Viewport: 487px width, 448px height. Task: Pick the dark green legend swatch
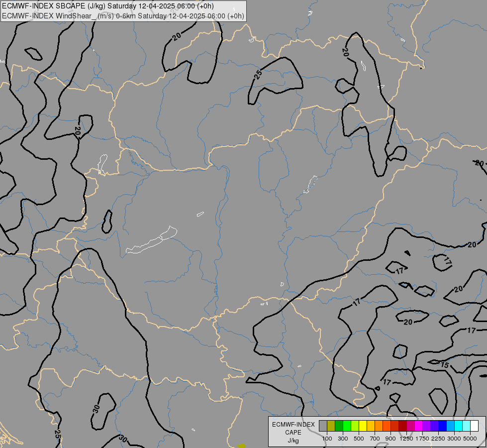[x=339, y=426]
